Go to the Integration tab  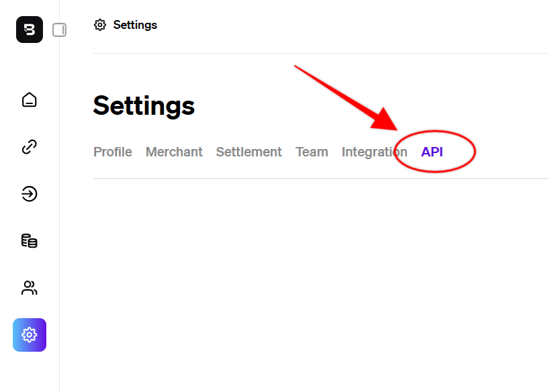point(374,152)
